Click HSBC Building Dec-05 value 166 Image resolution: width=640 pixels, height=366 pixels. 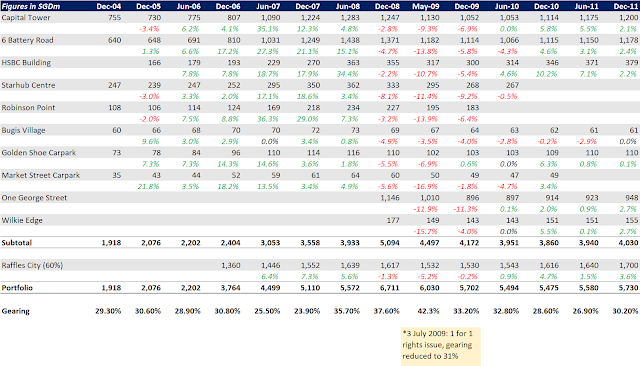coord(154,62)
